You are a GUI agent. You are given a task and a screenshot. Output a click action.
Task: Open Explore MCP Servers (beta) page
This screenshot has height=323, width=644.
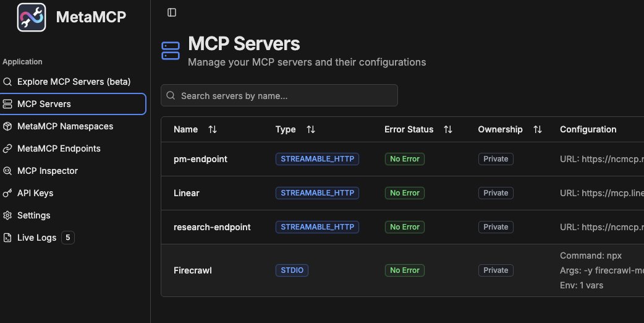tap(73, 82)
